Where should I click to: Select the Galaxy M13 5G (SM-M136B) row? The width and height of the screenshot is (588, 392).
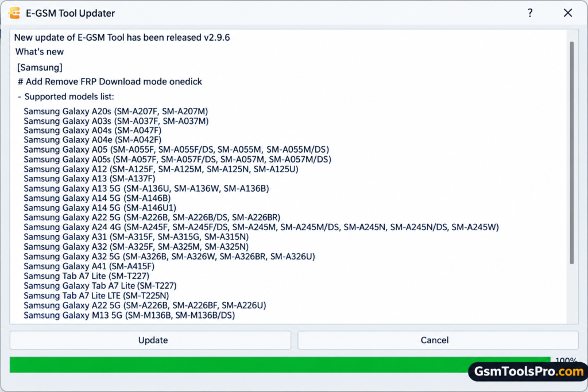click(129, 315)
